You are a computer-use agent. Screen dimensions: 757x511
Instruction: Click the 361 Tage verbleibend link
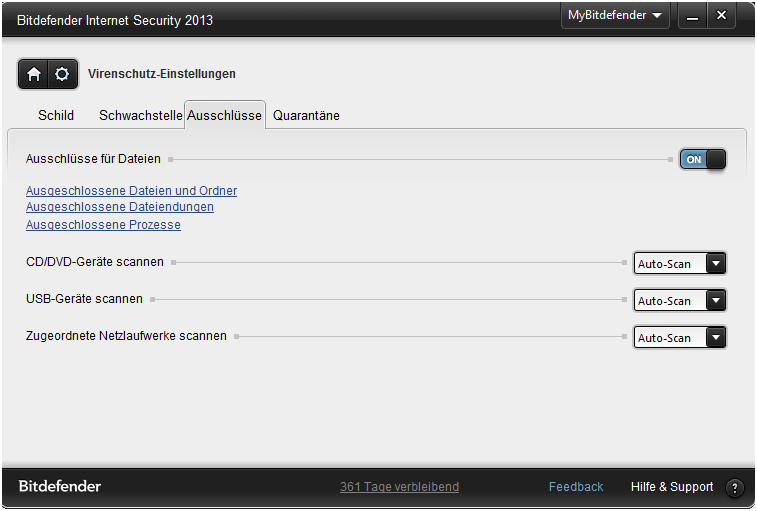click(399, 487)
